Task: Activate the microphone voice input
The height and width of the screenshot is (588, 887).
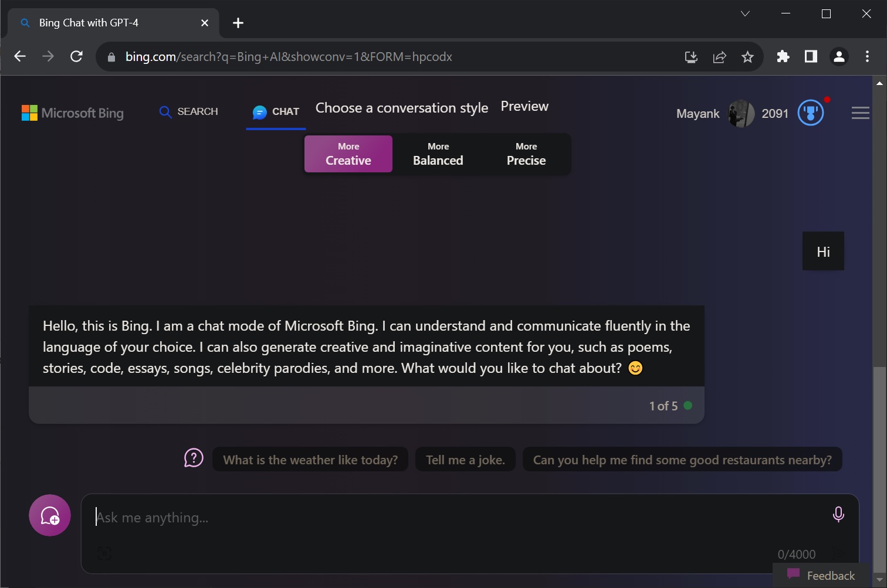Action: [838, 514]
